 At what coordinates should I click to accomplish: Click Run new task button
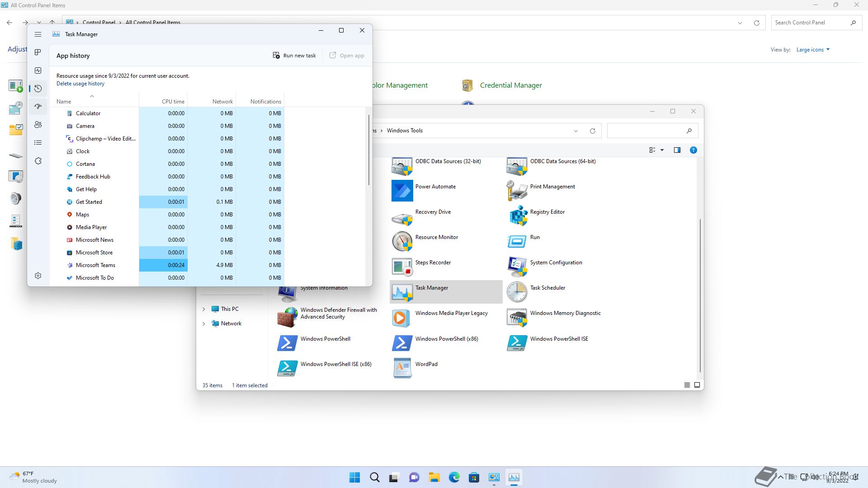[x=294, y=56]
